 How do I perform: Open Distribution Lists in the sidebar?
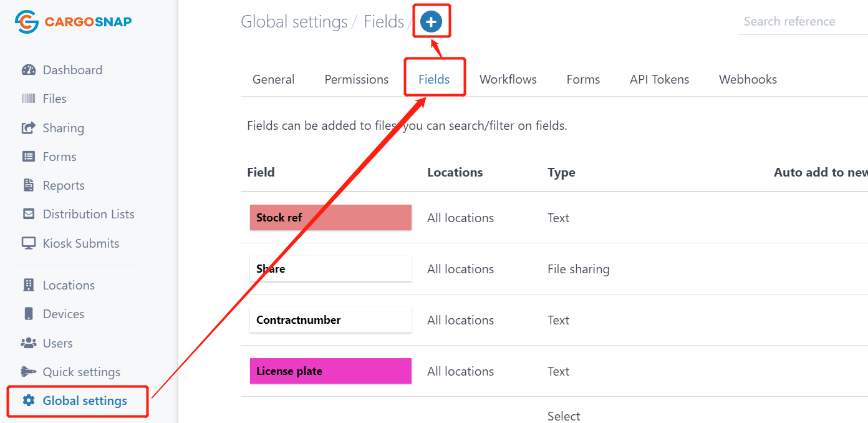[78, 214]
